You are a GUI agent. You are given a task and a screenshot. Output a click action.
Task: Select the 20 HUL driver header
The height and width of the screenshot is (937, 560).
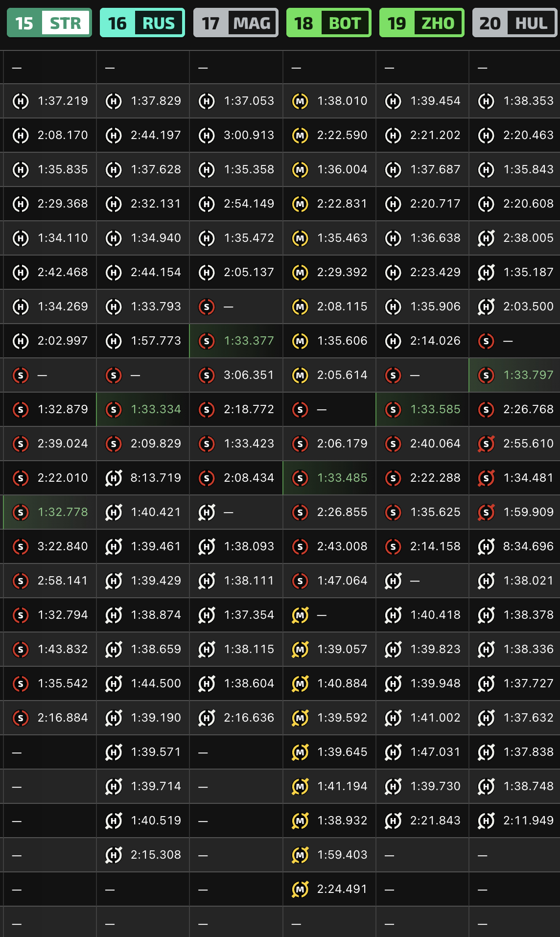(x=514, y=23)
